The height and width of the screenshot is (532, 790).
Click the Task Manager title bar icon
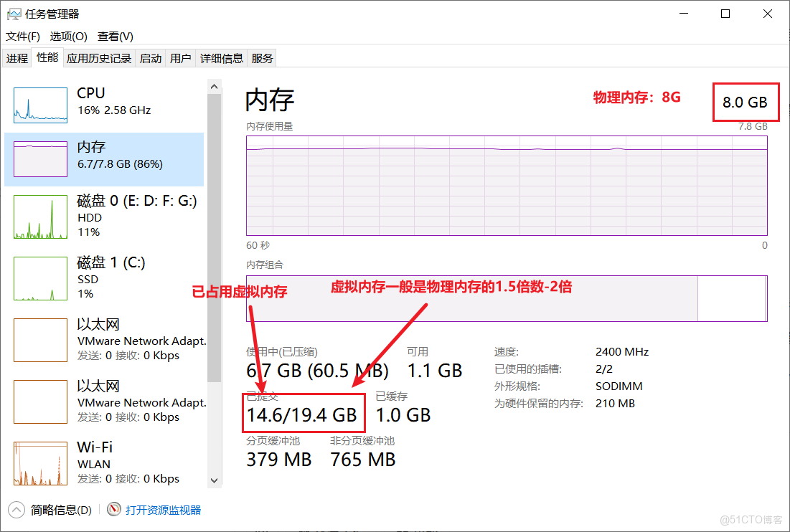pyautogui.click(x=13, y=13)
